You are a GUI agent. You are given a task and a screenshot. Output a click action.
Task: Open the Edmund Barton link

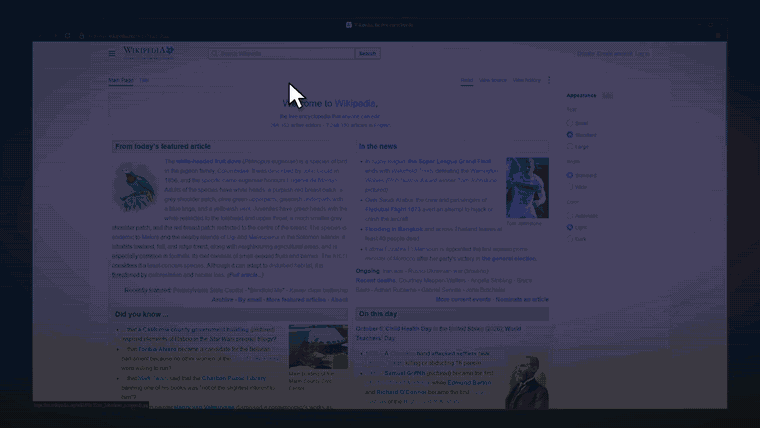(x=469, y=382)
